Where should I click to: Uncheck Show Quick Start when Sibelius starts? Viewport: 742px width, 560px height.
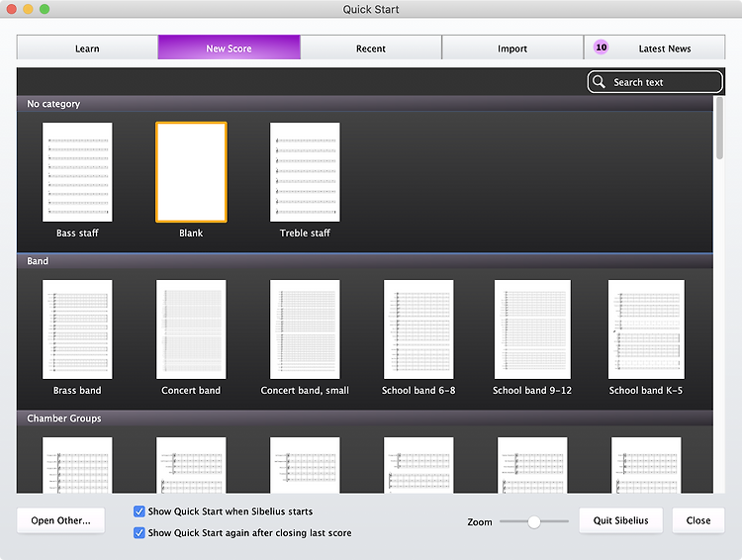pyautogui.click(x=139, y=512)
